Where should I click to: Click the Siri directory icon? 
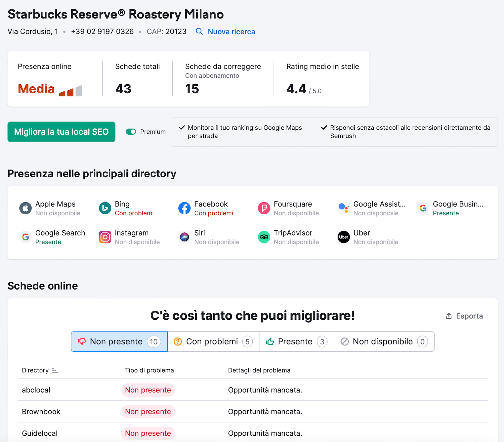(184, 237)
